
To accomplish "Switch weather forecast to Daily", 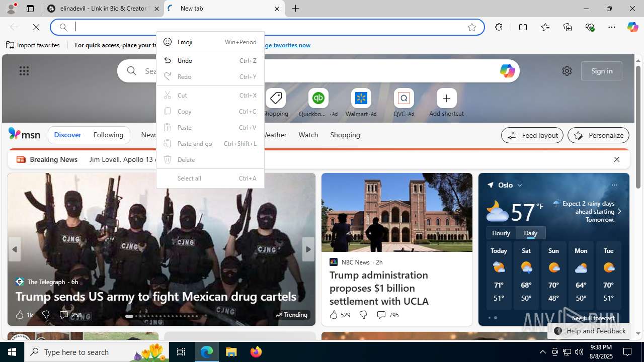I will [x=530, y=233].
